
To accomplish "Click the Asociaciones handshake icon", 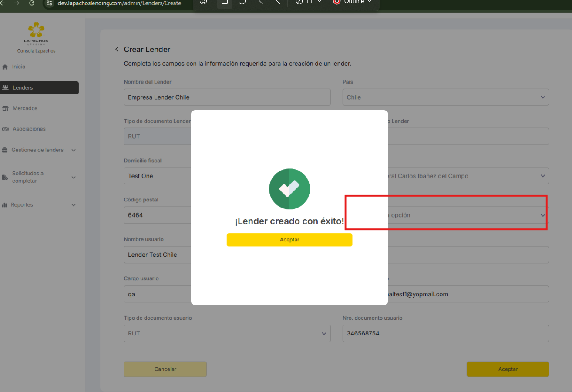I will 5,129.
